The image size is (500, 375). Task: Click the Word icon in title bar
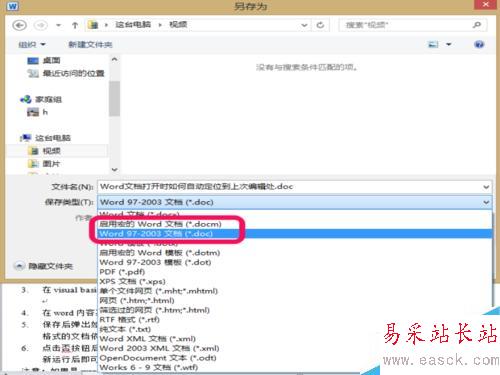coord(13,6)
